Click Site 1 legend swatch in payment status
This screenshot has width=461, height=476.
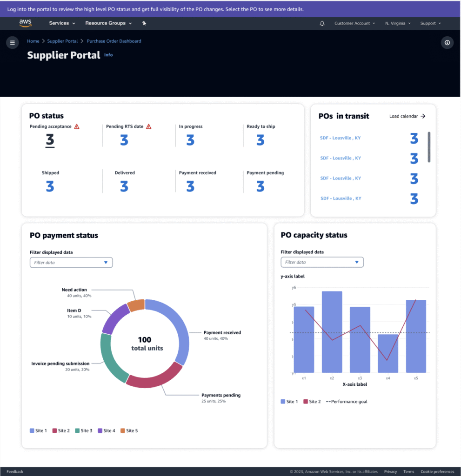[32, 431]
